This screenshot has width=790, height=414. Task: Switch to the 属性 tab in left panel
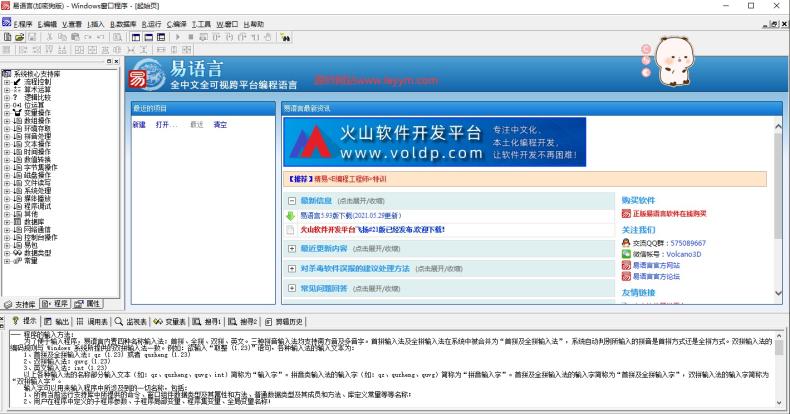tap(88, 304)
